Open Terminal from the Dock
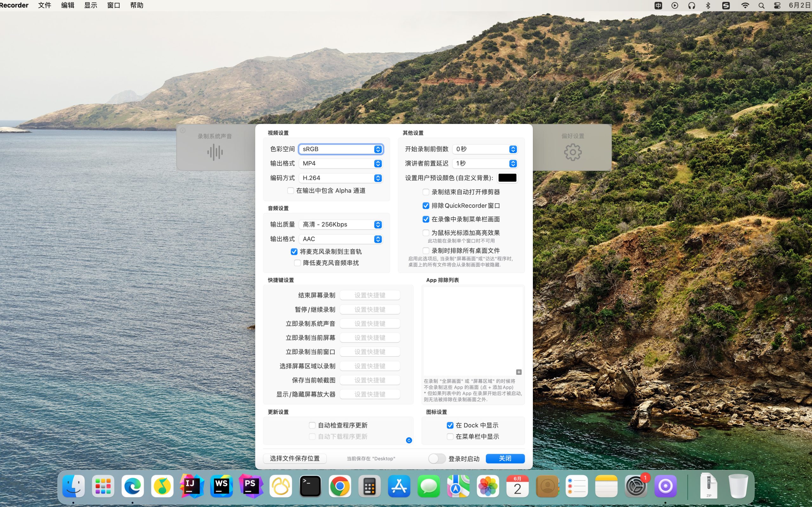The image size is (812, 507). (x=310, y=485)
